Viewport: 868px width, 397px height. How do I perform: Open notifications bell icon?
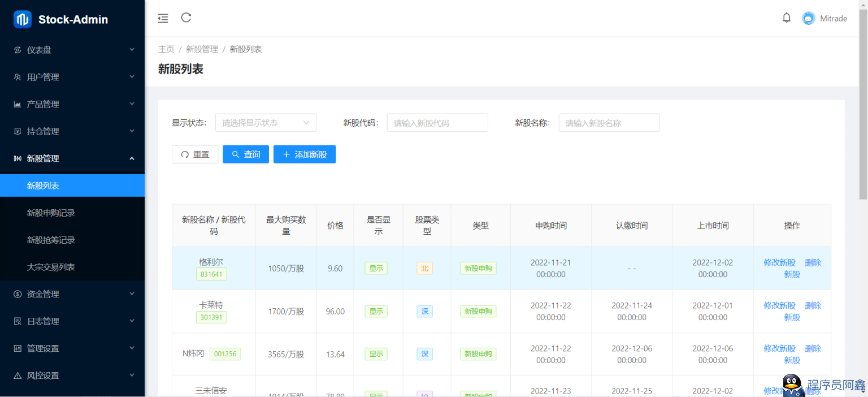[x=787, y=18]
